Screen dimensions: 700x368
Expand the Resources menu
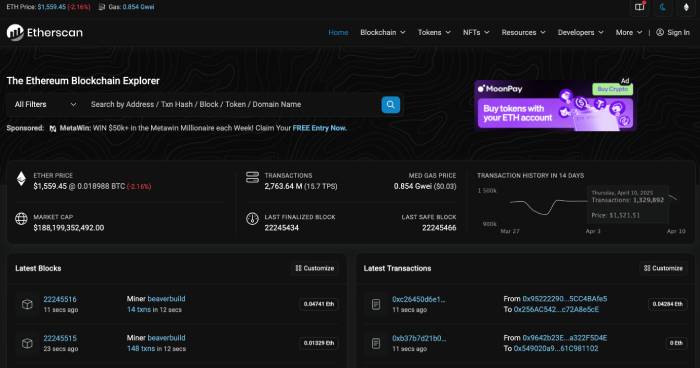click(x=523, y=33)
